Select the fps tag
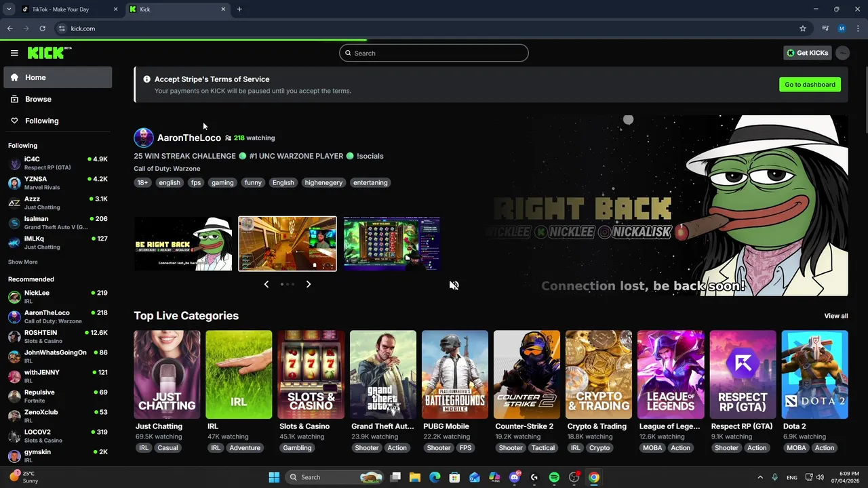The width and height of the screenshot is (868, 488). point(196,182)
